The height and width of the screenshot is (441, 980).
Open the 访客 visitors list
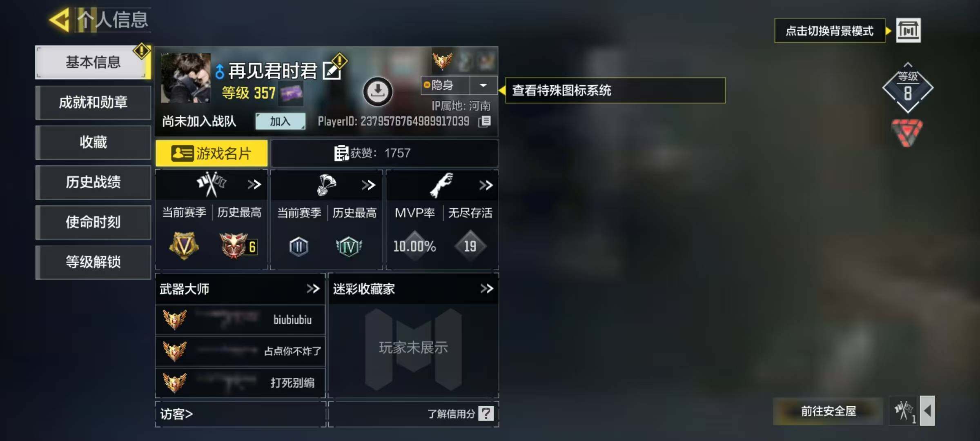pyautogui.click(x=176, y=414)
